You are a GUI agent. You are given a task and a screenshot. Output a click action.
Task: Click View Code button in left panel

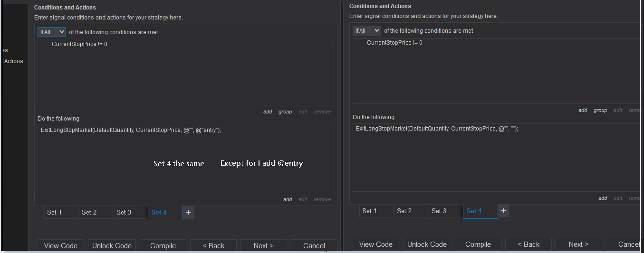click(x=61, y=246)
